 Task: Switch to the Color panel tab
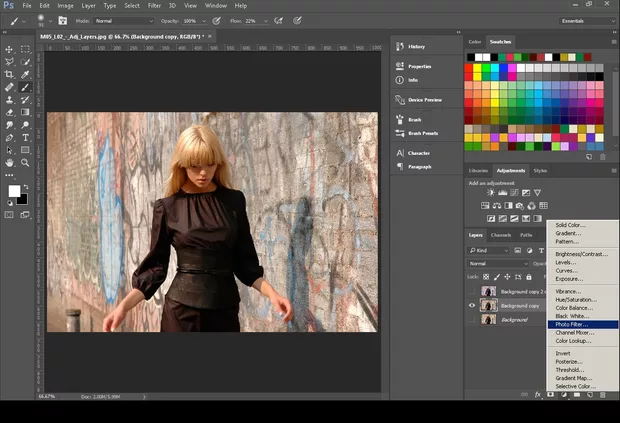pyautogui.click(x=474, y=42)
